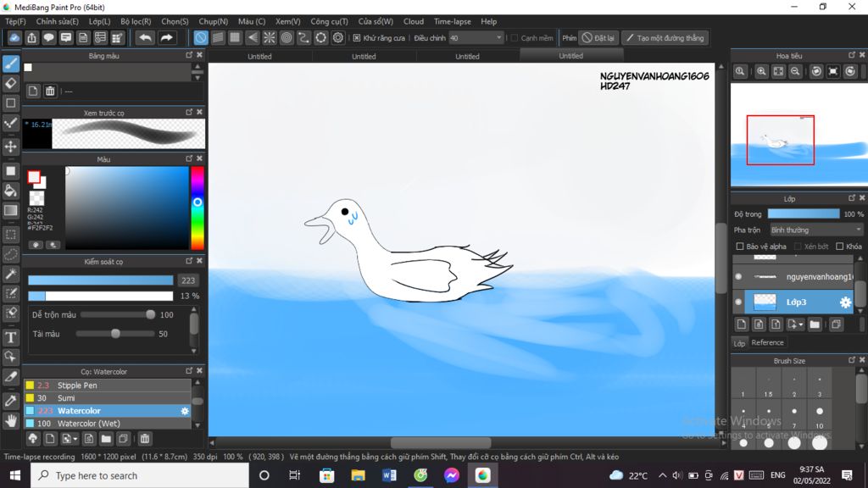868x488 pixels.
Task: Select the Eraser tool
Action: pyautogui.click(x=10, y=84)
